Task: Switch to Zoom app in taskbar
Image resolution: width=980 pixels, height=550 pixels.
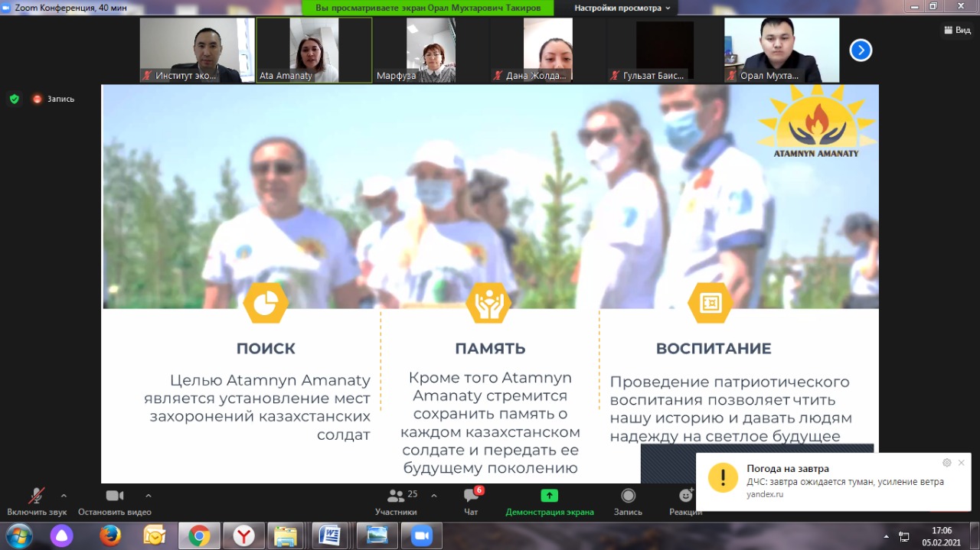Action: (421, 535)
